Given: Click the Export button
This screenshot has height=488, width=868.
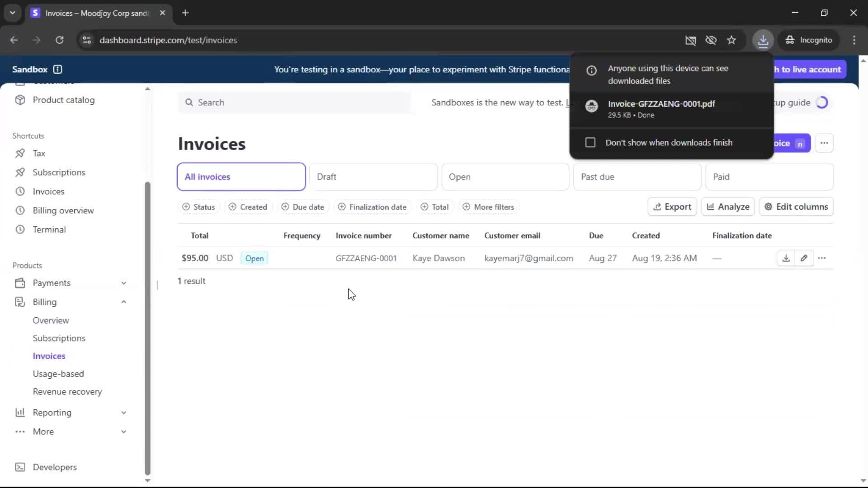Looking at the screenshot, I should [672, 207].
